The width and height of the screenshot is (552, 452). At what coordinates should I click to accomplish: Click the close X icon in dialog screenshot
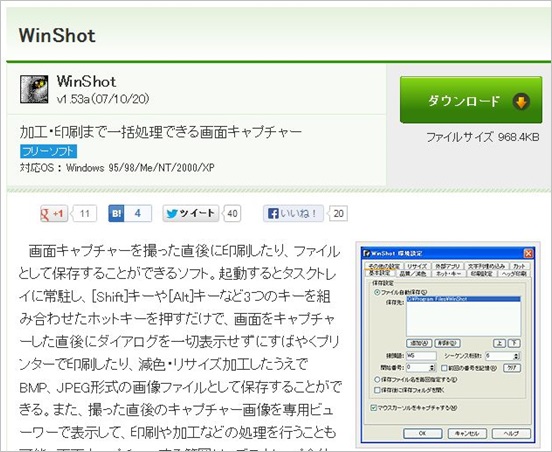tap(528, 253)
